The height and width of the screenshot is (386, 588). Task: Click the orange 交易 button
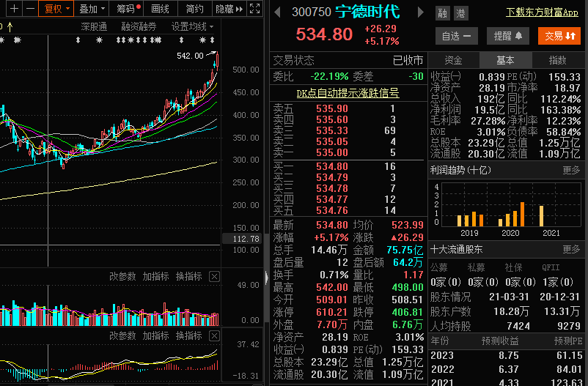click(559, 36)
